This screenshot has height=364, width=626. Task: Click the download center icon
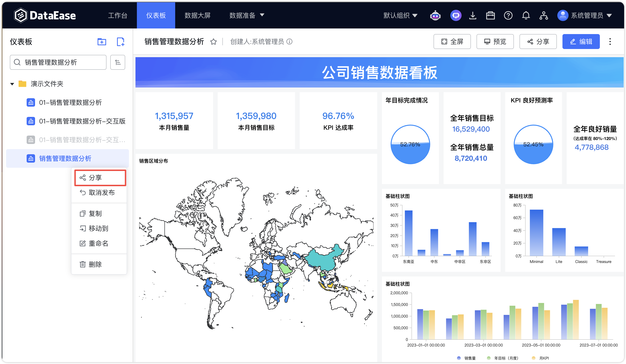coord(473,15)
